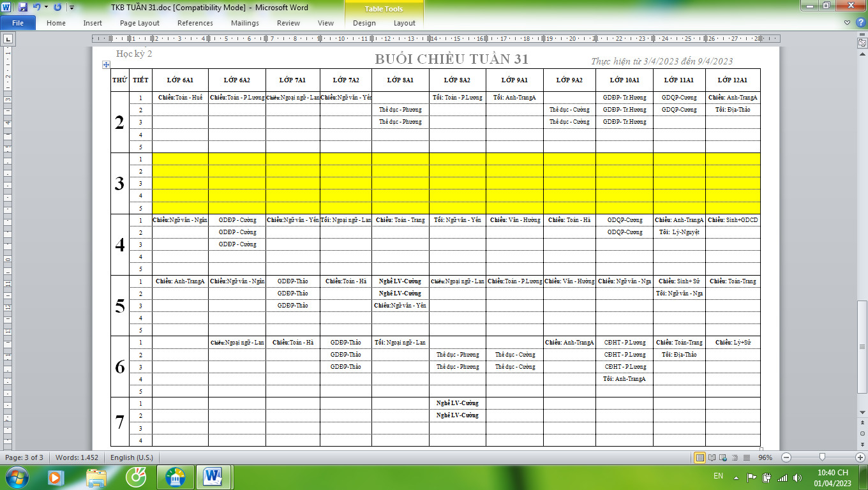
Task: Click the zoom slider handle
Action: (x=822, y=457)
